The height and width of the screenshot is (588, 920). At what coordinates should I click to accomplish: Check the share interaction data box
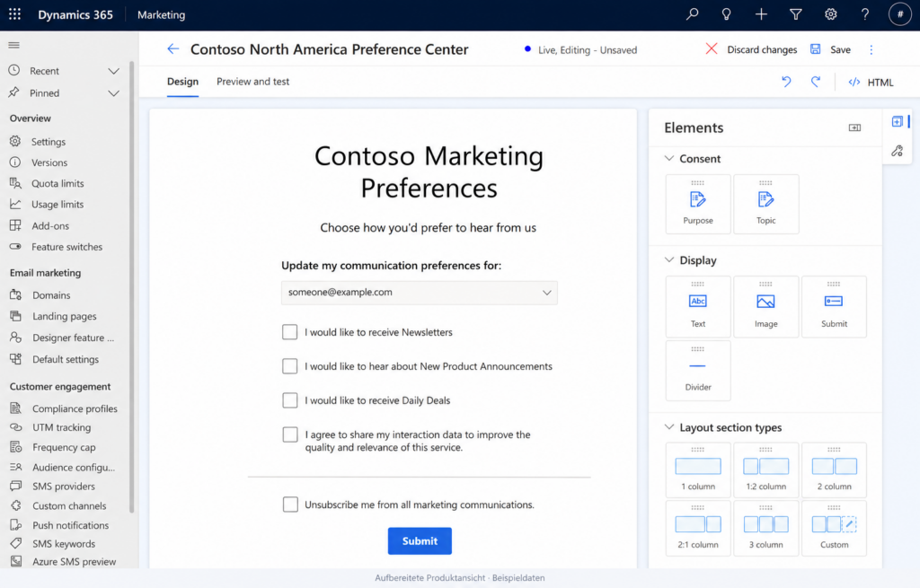point(290,434)
